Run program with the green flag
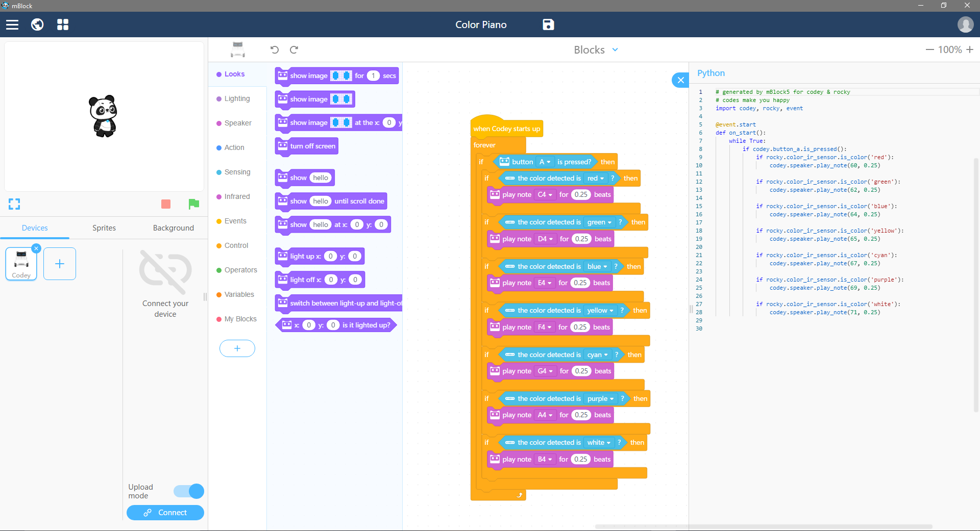The height and width of the screenshot is (531, 980). [193, 204]
